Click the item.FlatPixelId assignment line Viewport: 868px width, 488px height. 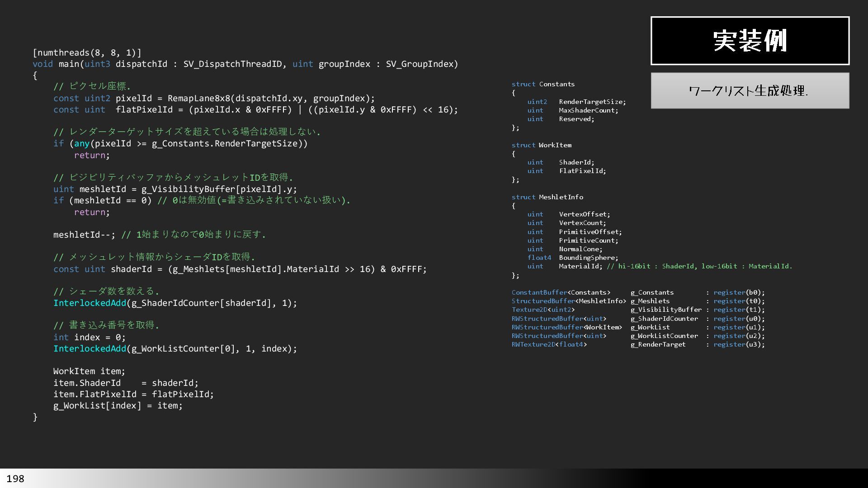coord(134,394)
